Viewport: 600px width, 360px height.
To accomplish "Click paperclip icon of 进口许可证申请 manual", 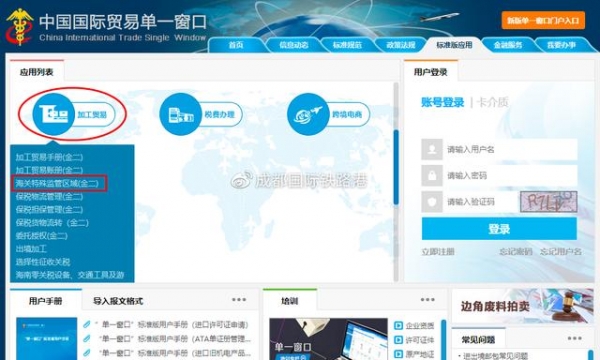I will tap(87, 324).
